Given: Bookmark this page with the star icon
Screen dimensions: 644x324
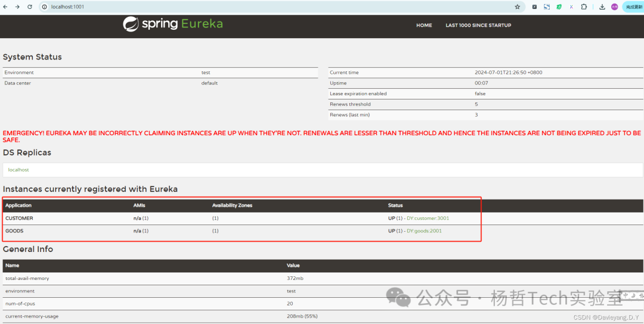Looking at the screenshot, I should tap(518, 7).
